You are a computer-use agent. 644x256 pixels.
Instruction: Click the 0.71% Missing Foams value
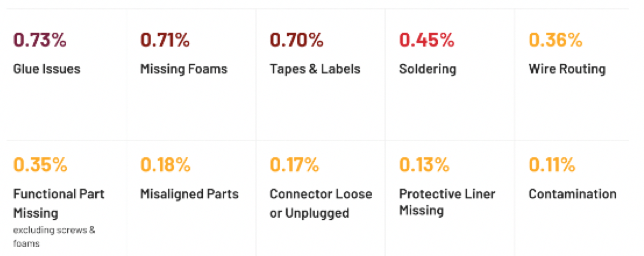pos(165,40)
